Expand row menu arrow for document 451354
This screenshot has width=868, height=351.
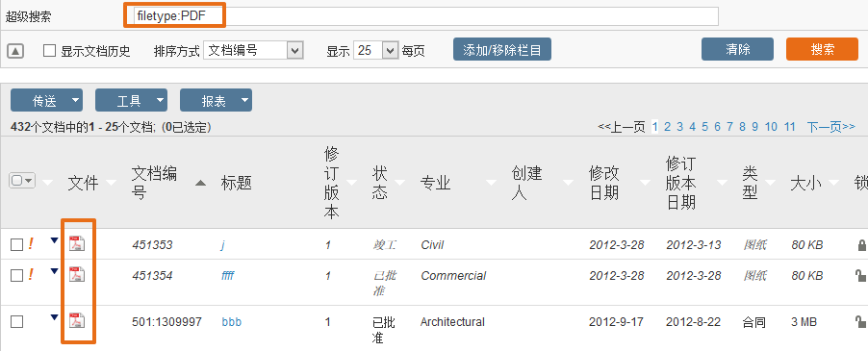[x=54, y=271]
